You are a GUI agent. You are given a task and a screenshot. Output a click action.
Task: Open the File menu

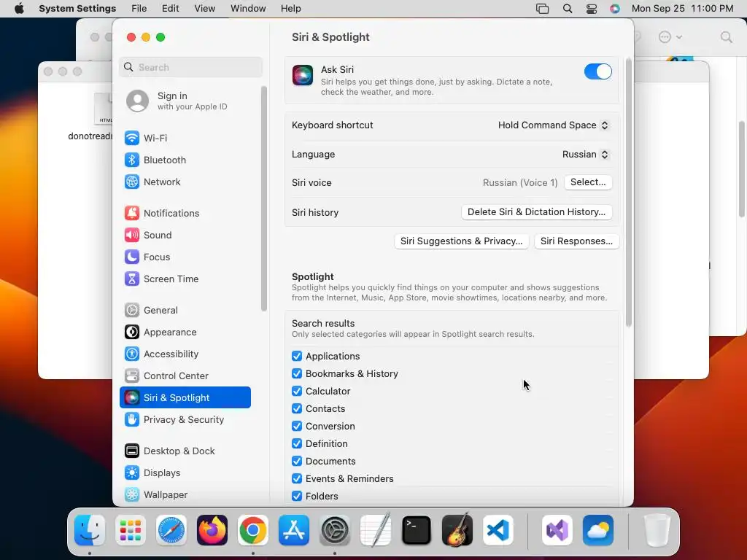(x=139, y=9)
